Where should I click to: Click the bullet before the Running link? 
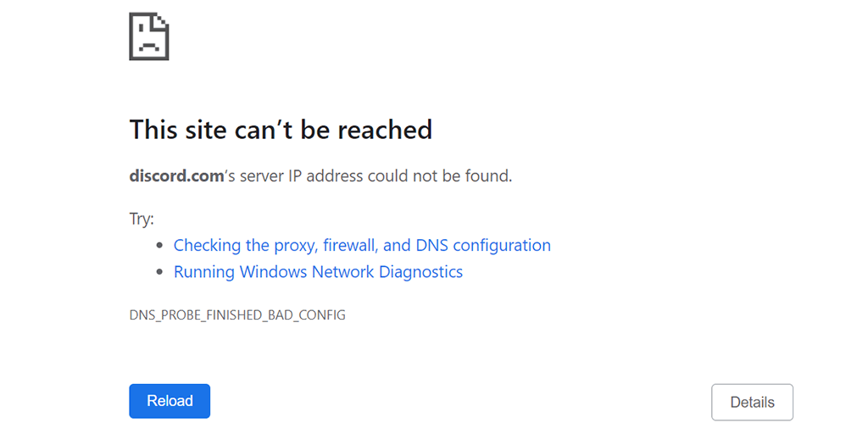pyautogui.click(x=160, y=273)
